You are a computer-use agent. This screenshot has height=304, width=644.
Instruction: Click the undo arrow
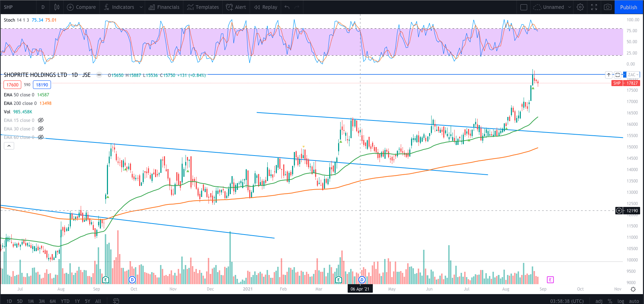[287, 7]
